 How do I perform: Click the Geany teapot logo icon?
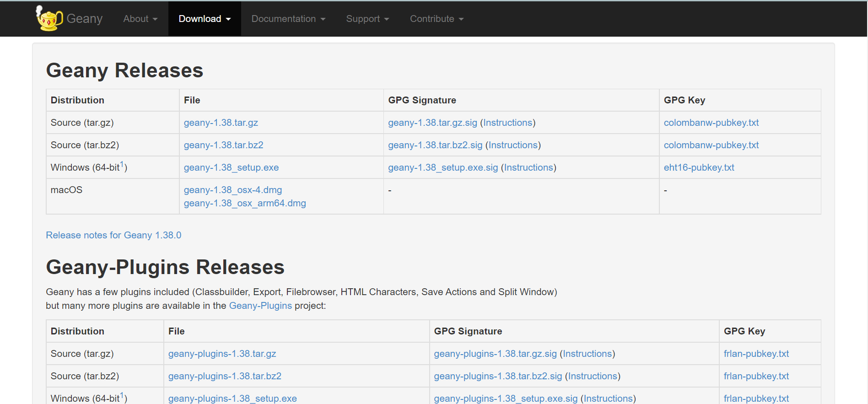(49, 18)
